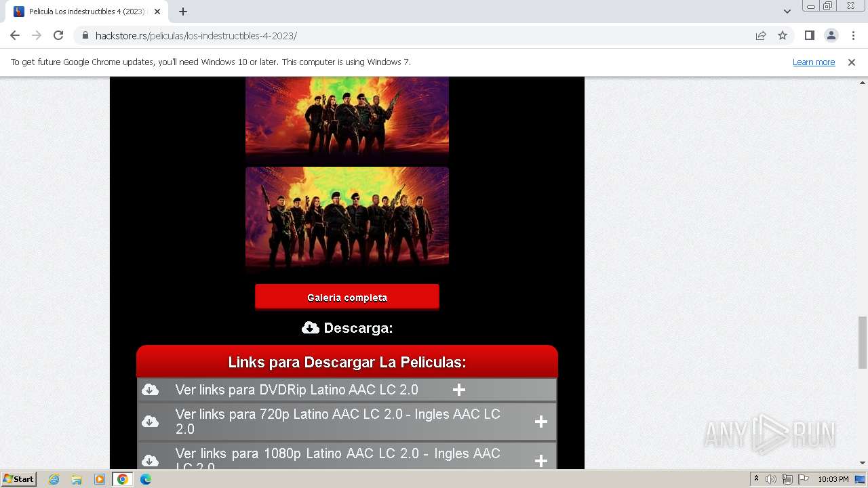This screenshot has width=868, height=488.
Task: Click the Descarga cloud icon
Action: pos(310,328)
